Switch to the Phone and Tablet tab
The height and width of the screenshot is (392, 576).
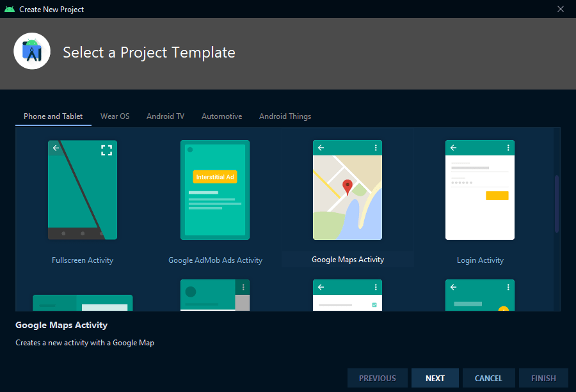tap(53, 116)
